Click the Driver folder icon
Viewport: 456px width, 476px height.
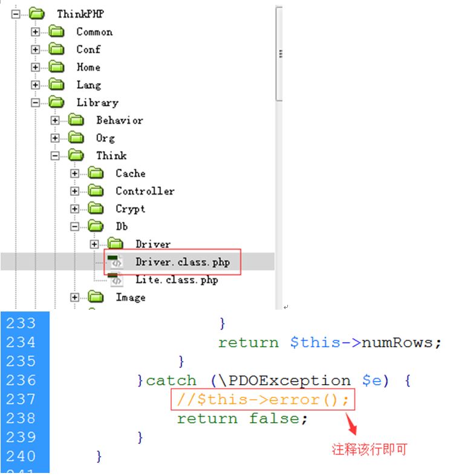(116, 244)
